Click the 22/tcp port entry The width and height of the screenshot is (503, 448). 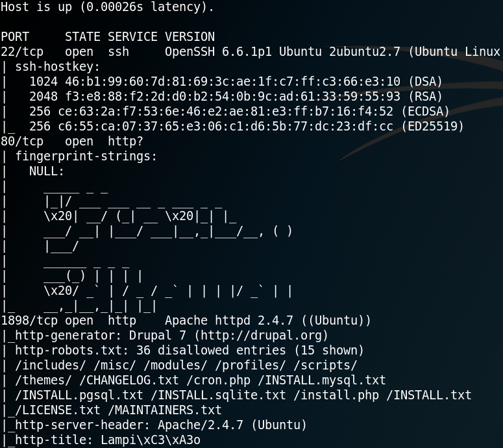22,52
